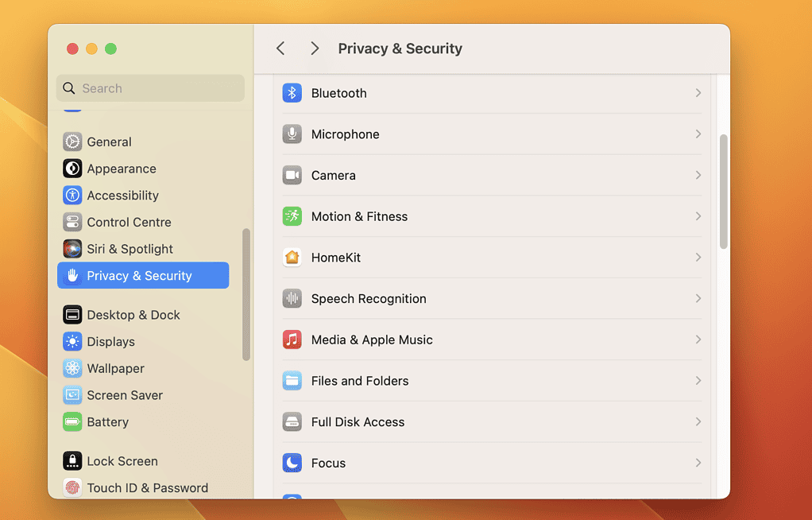This screenshot has height=520, width=812.
Task: Click inside the Search field
Action: (x=149, y=87)
